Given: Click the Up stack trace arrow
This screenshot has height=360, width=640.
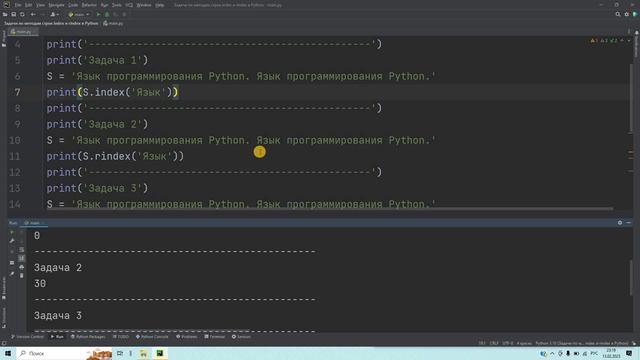Looking at the screenshot, I should point(22,232).
